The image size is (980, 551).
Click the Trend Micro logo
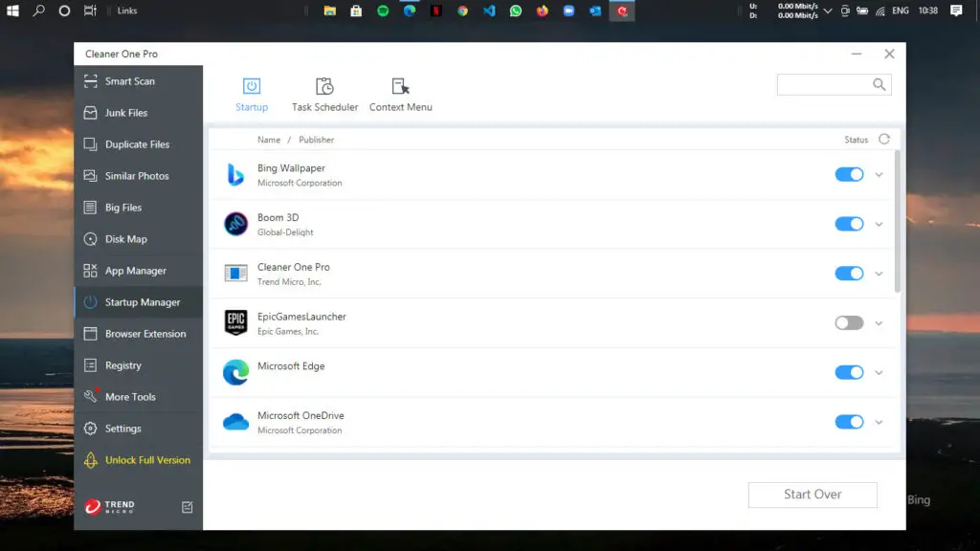(x=110, y=506)
